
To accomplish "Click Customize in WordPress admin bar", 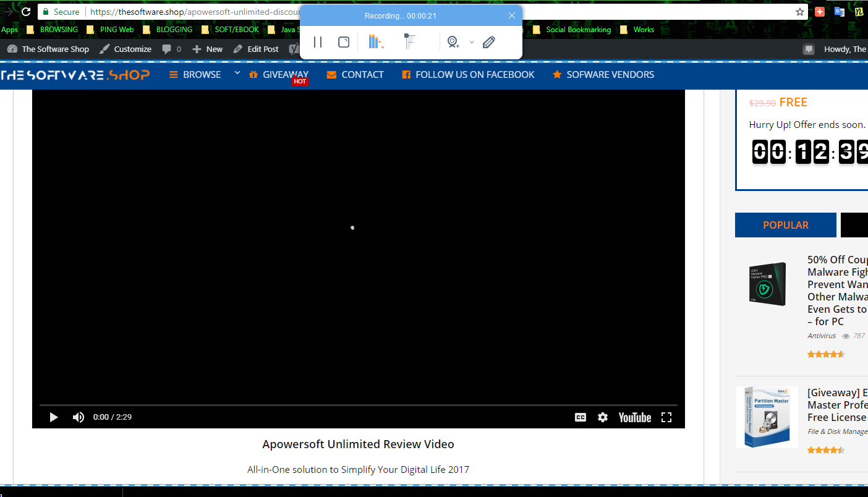I will pos(126,49).
